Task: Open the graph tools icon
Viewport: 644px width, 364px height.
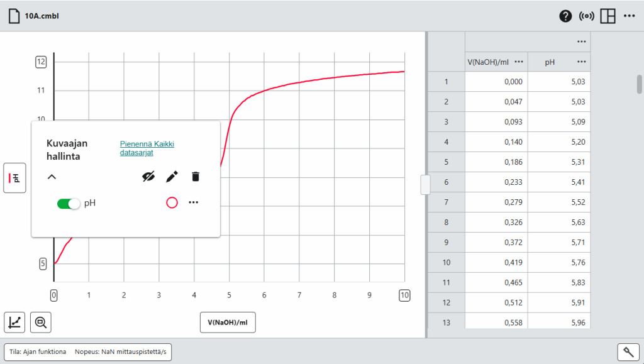Action: pyautogui.click(x=15, y=322)
